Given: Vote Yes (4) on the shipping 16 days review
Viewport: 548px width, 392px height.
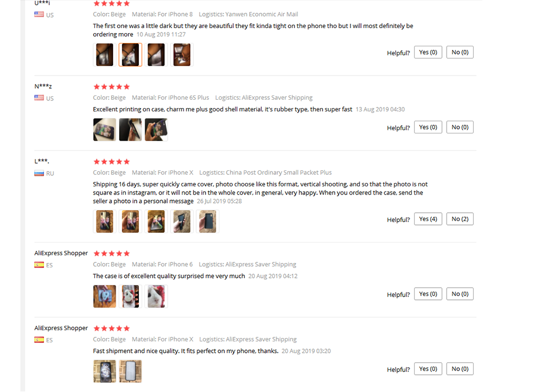Looking at the screenshot, I should pyautogui.click(x=428, y=219).
